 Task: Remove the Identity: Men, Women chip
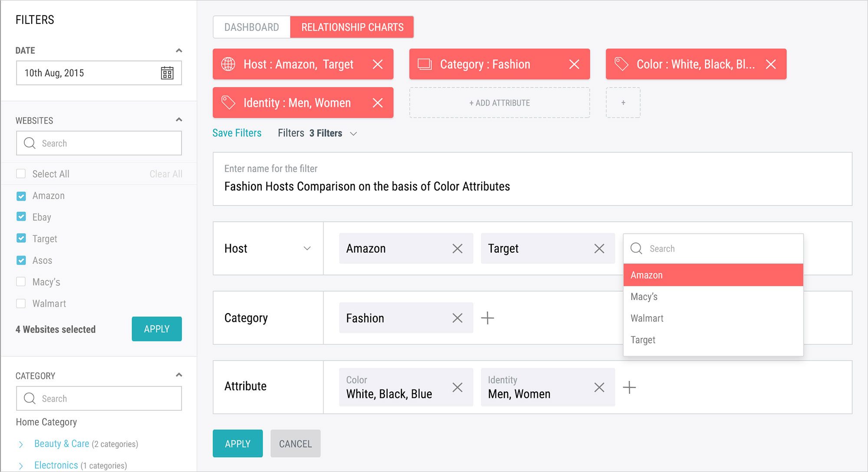pos(378,103)
